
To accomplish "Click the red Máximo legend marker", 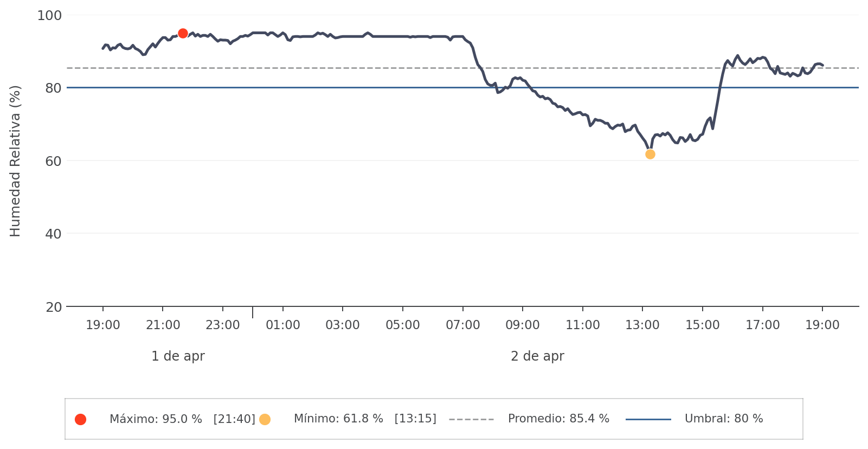I will click(80, 419).
